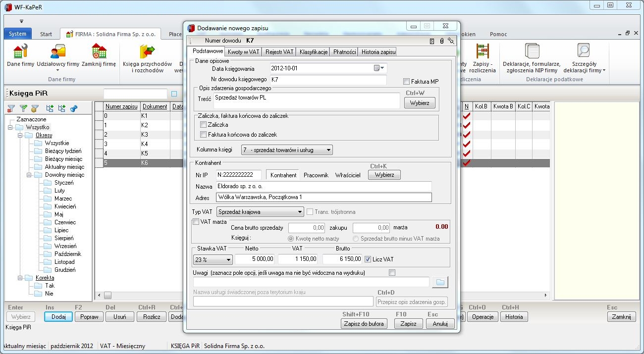This screenshot has height=354, width=644.
Task: Click the first tree expand-all icon
Action: [x=50, y=108]
